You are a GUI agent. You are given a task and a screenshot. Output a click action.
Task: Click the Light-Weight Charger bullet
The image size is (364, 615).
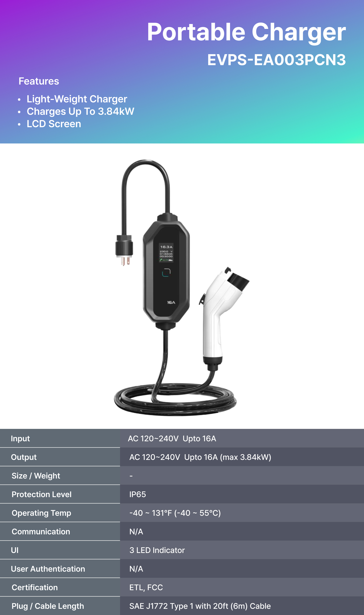(x=77, y=99)
